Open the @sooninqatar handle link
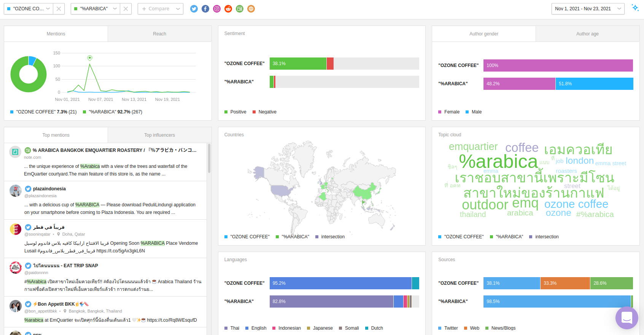The width and height of the screenshot is (644, 335). (x=37, y=234)
